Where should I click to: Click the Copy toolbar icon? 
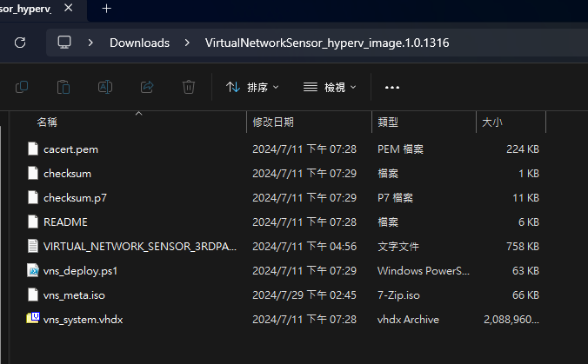(x=23, y=87)
